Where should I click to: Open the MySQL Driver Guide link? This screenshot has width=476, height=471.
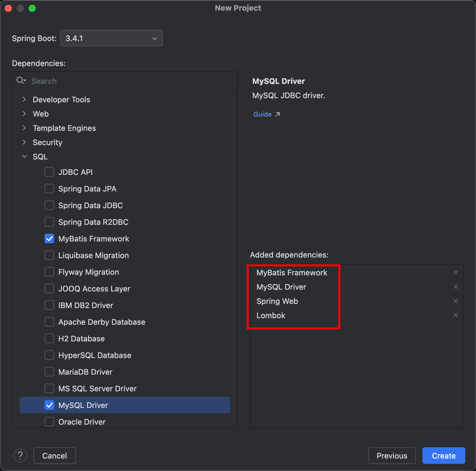click(x=262, y=114)
